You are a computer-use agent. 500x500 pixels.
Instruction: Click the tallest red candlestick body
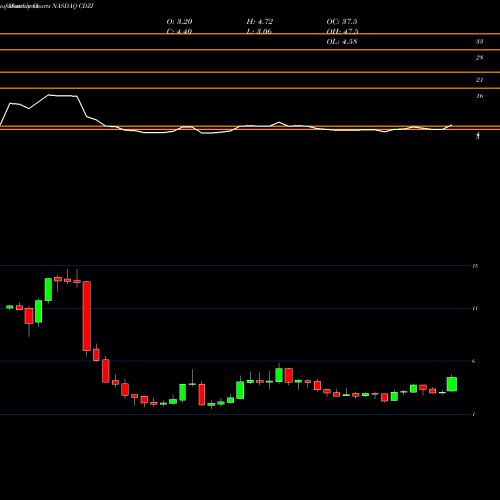pyautogui.click(x=87, y=316)
